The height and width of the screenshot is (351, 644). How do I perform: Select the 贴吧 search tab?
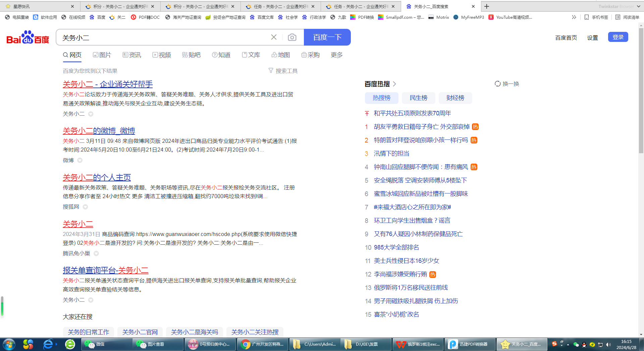coord(191,55)
